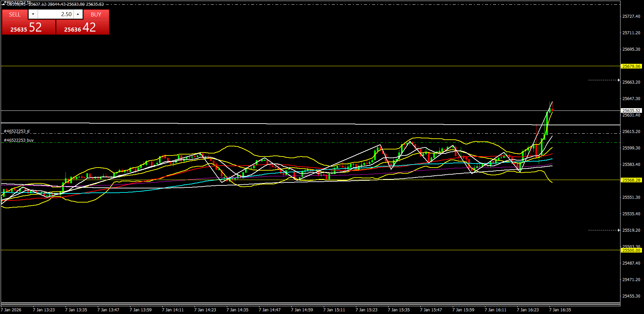Click the SELL button
The image size is (644, 314).
click(15, 14)
